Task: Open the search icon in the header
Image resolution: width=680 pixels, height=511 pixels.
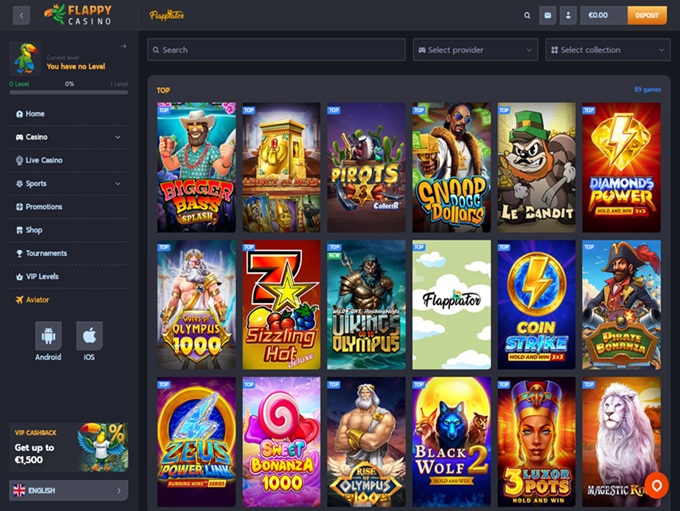Action: pos(527,15)
